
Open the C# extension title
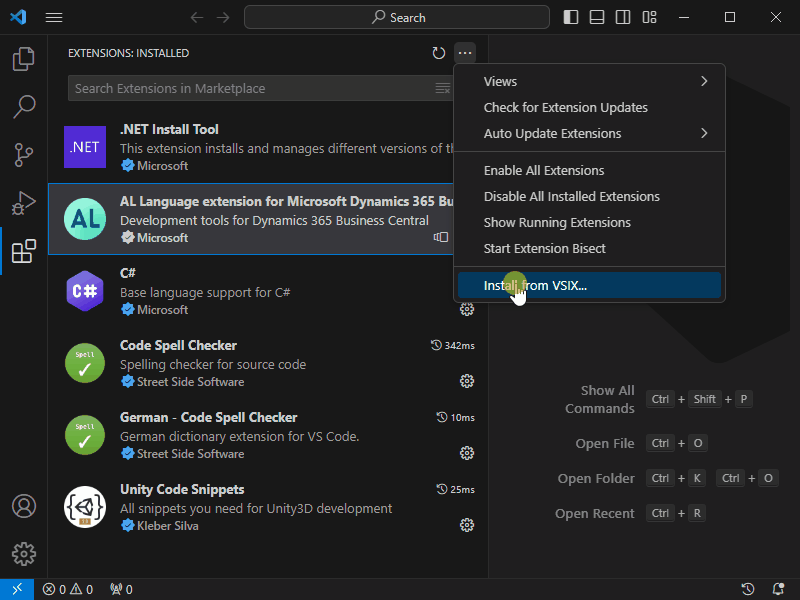[x=128, y=273]
